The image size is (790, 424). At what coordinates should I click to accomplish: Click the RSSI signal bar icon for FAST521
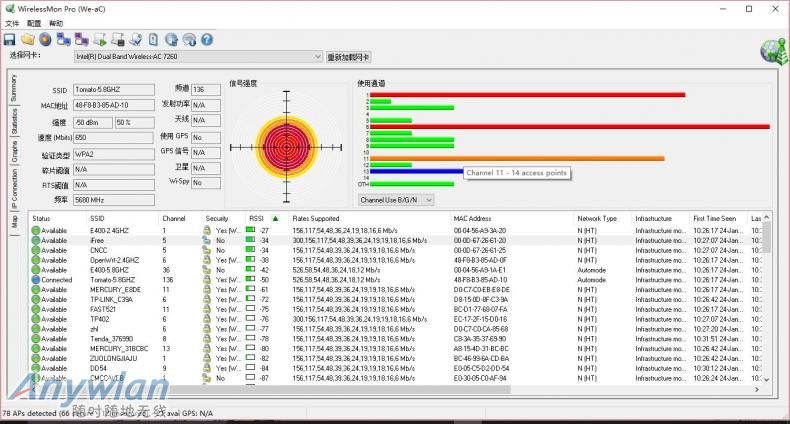point(250,309)
